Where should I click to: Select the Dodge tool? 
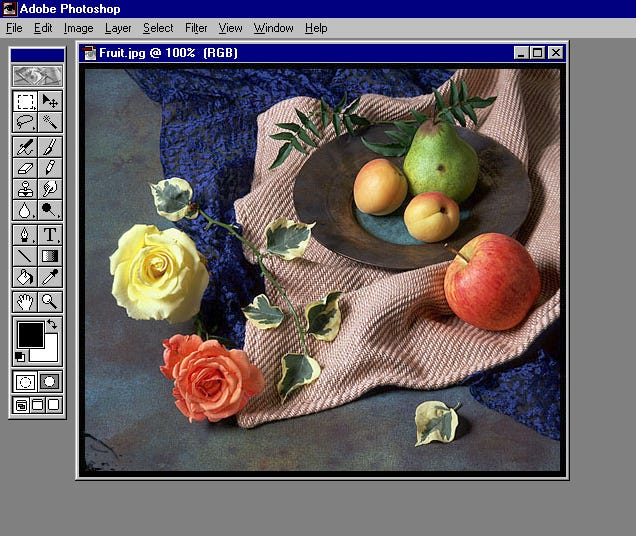[x=50, y=210]
